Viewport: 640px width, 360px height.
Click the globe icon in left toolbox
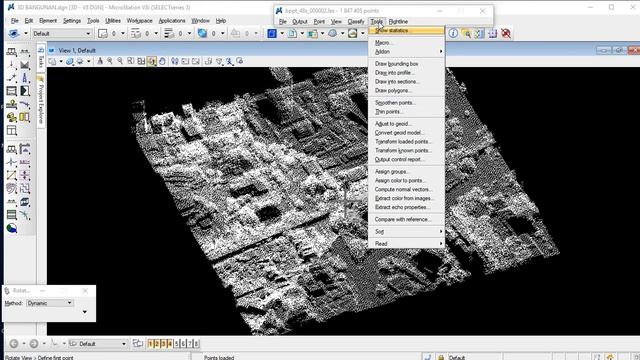tap(12, 228)
